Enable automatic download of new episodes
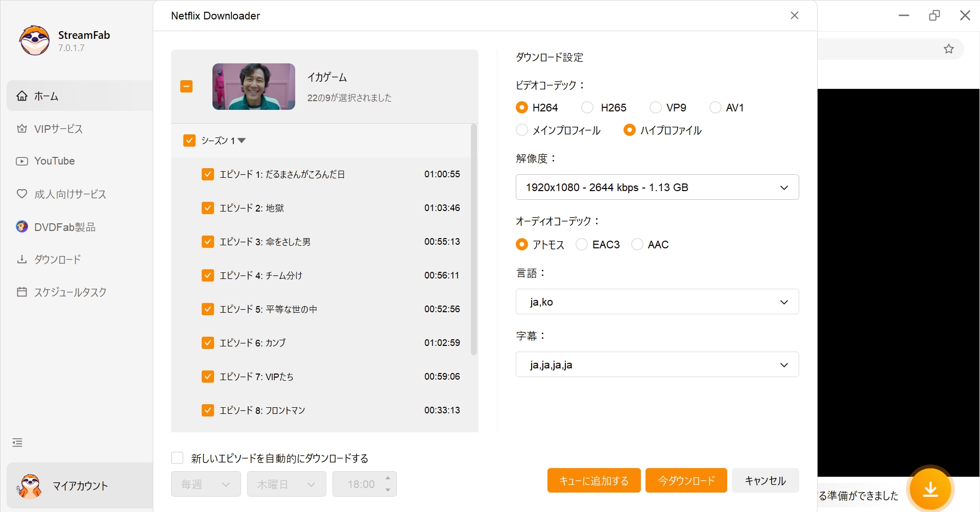 point(177,458)
